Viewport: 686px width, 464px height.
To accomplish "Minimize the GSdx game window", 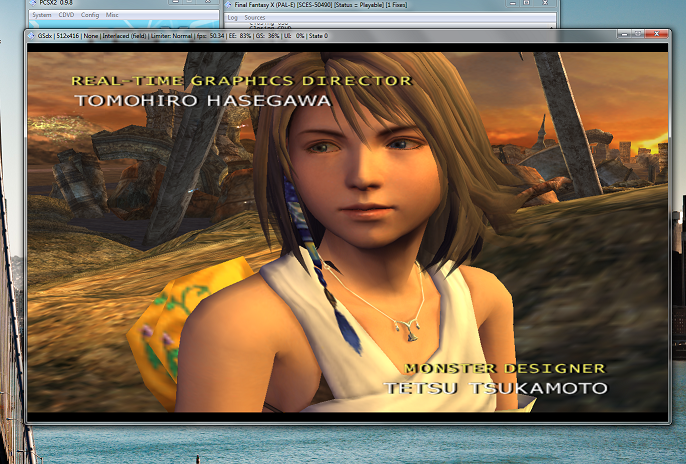I will coord(625,34).
